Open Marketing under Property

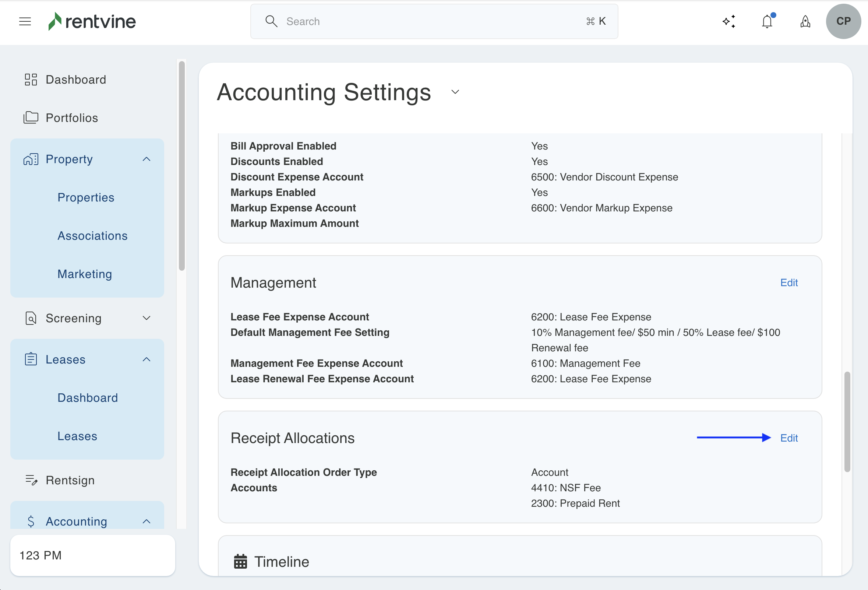tap(85, 274)
